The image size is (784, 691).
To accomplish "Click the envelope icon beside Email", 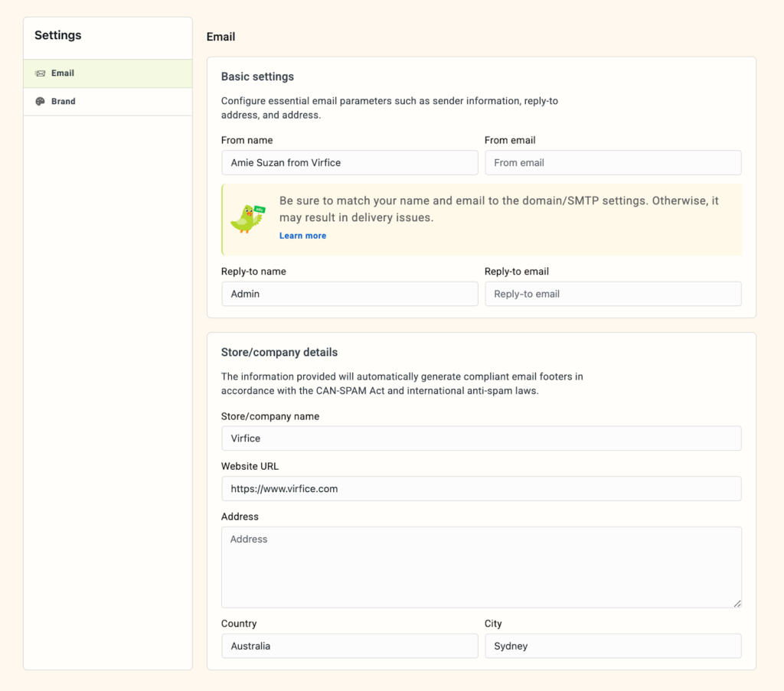I will (x=40, y=73).
